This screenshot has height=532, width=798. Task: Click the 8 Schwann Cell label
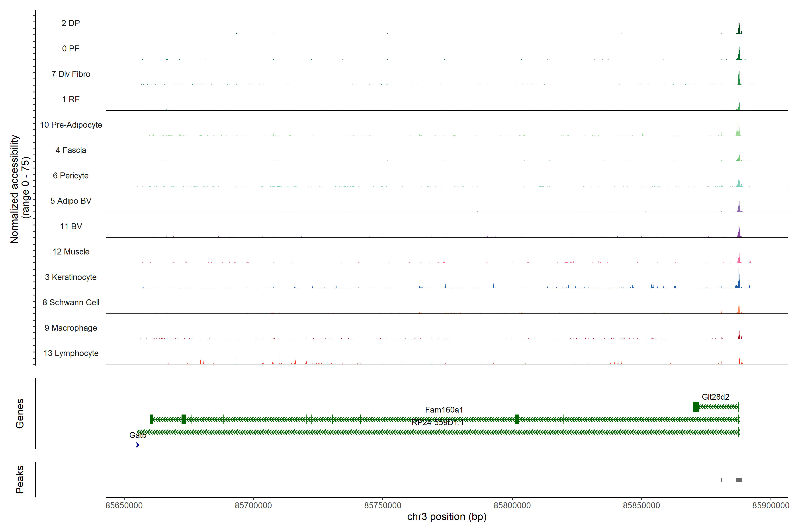click(x=70, y=302)
